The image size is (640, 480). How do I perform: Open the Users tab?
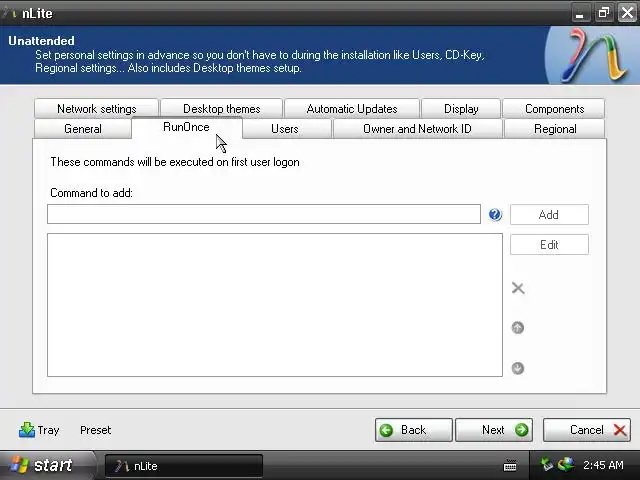tap(285, 129)
